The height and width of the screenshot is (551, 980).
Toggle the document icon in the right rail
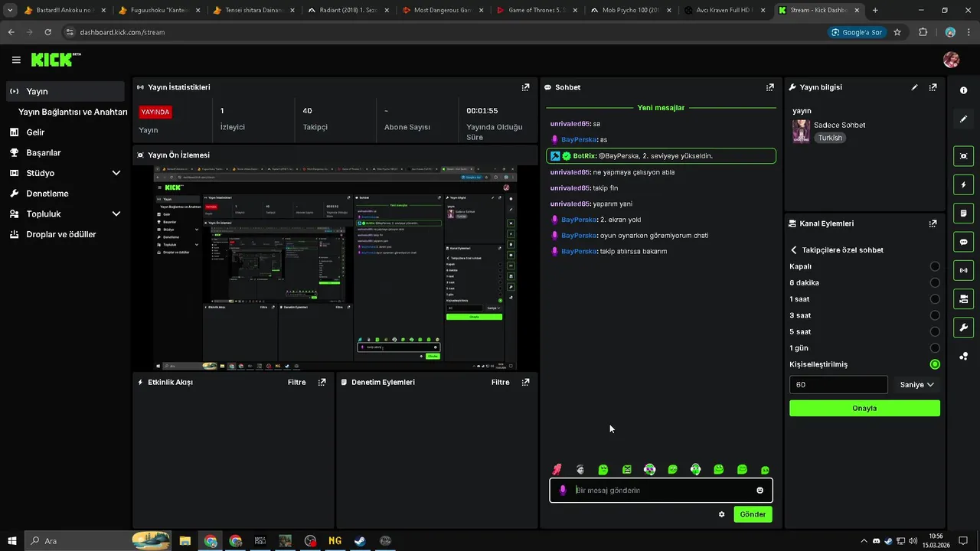963,213
